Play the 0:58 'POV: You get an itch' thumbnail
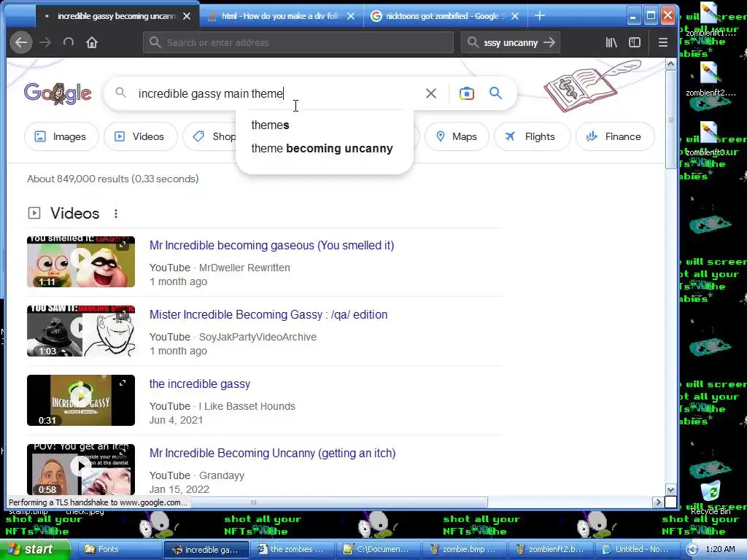This screenshot has height=560, width=747. click(81, 470)
